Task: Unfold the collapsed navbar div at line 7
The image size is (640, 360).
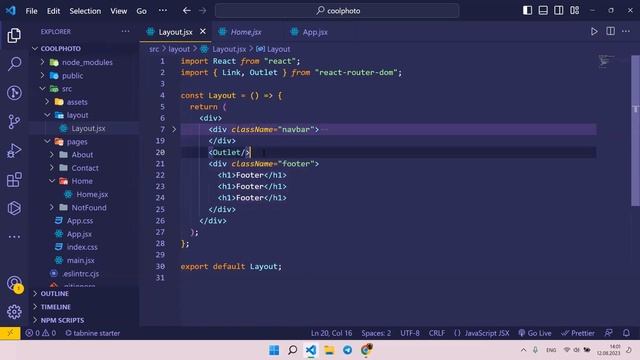Action: (x=174, y=129)
